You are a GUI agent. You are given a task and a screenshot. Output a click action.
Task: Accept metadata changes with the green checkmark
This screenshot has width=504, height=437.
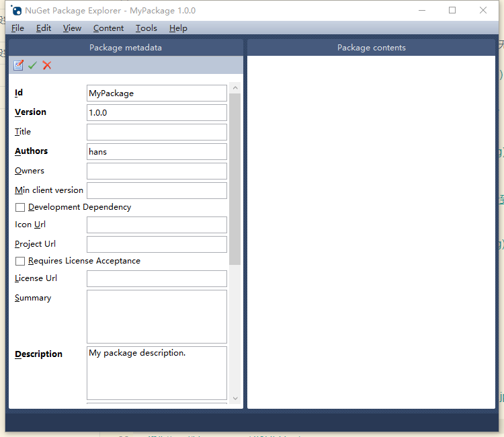pos(32,65)
